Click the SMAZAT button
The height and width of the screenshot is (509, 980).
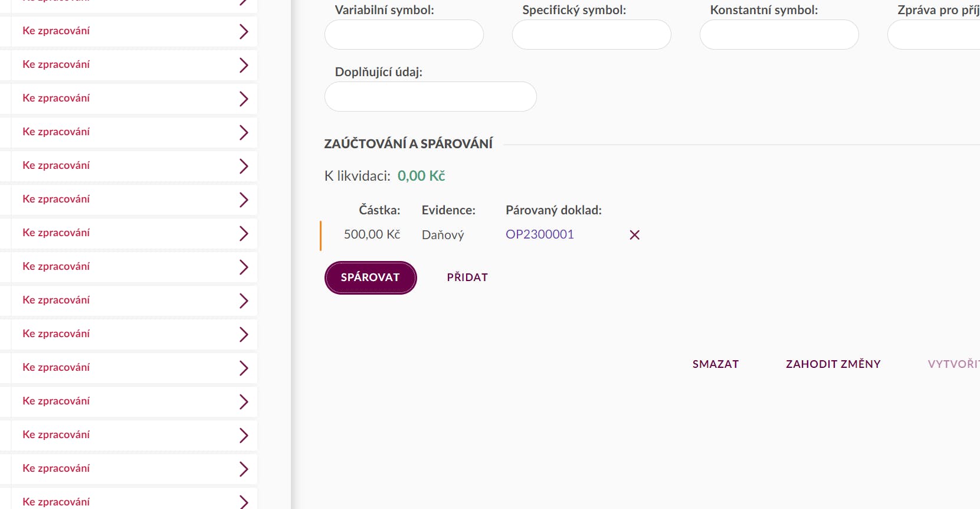point(716,364)
